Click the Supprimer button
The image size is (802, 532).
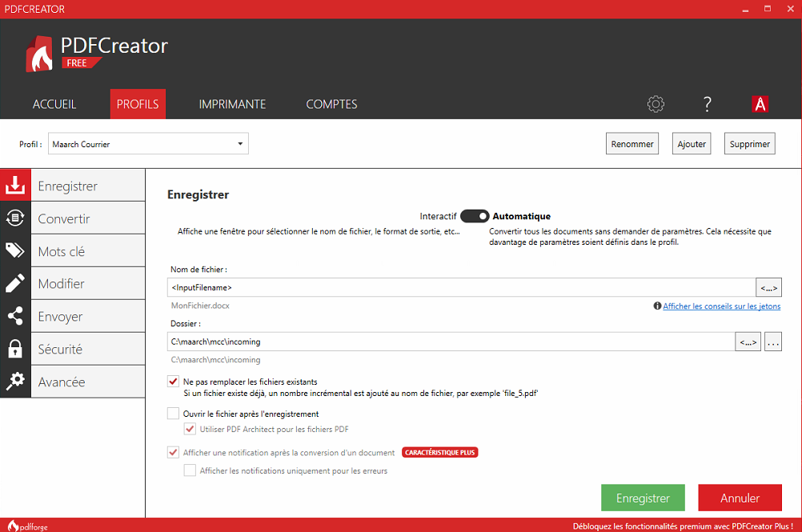pos(750,144)
